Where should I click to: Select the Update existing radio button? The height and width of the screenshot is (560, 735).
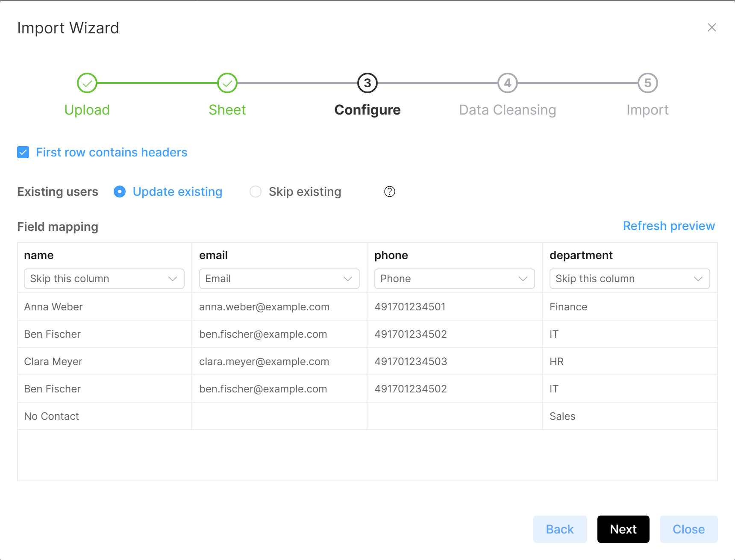pos(120,192)
